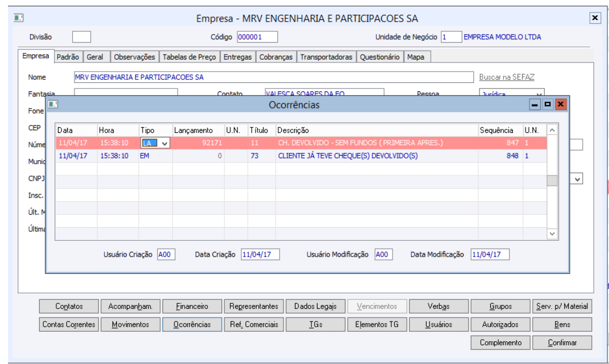The image size is (609, 364).
Task: Close the Empresa main window
Action: point(595,18)
